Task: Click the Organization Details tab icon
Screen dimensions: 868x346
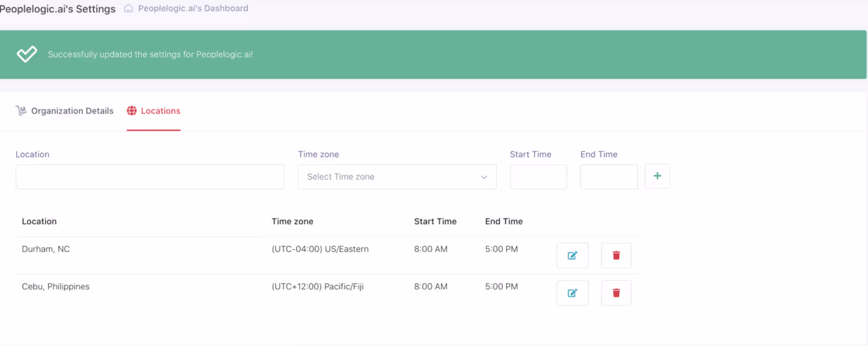Action: [x=21, y=111]
